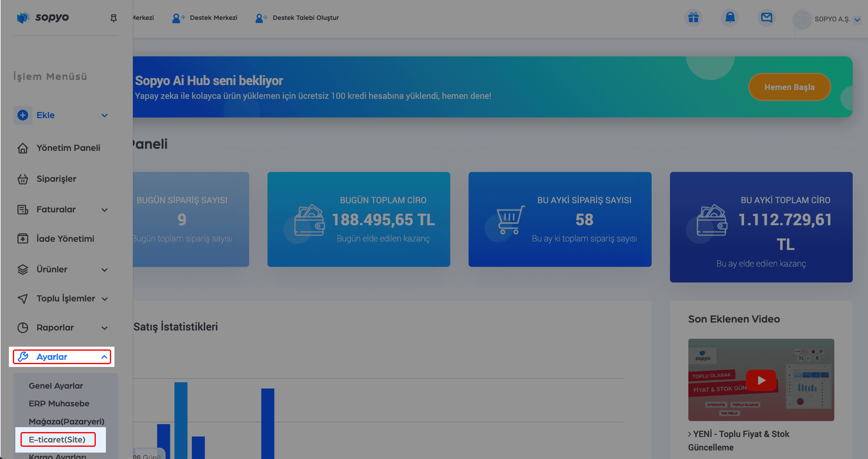Open the SOPYO A.Ş. account dropdown
Screen dimensions: 868x459
coord(857,20)
